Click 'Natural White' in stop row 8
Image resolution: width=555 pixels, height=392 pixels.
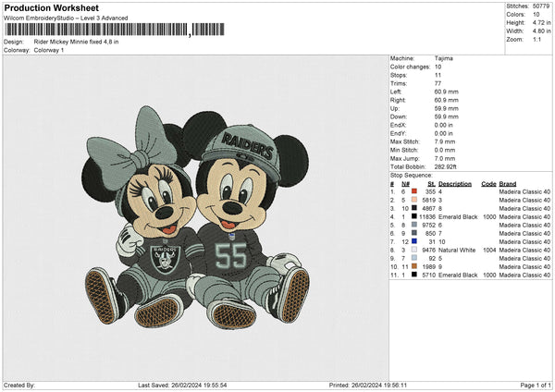point(457,250)
